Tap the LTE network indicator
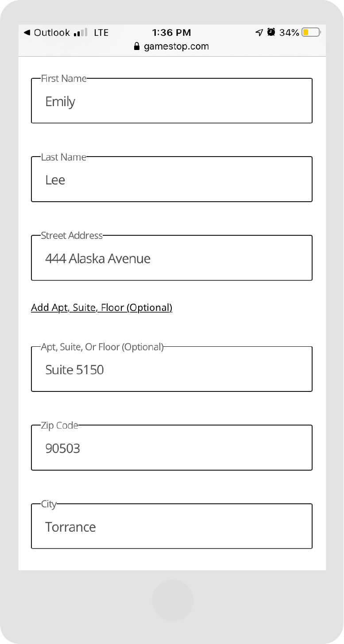 tap(101, 33)
